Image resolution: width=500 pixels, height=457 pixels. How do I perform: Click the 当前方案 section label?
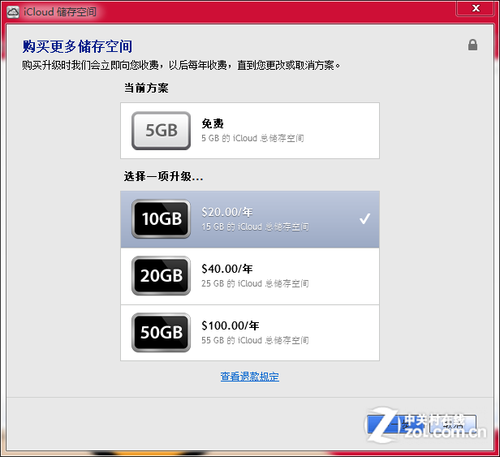(146, 88)
